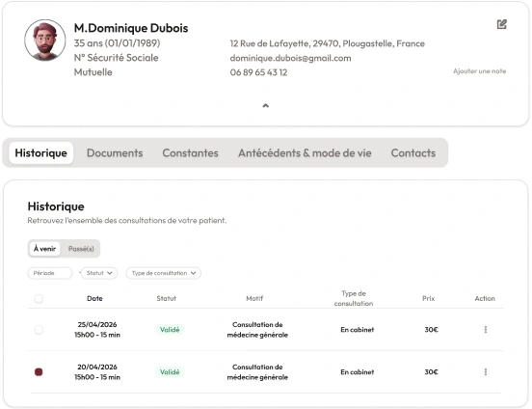Open actions menu for the 25/04/2026 consultation
The image size is (532, 409).
[x=486, y=330]
